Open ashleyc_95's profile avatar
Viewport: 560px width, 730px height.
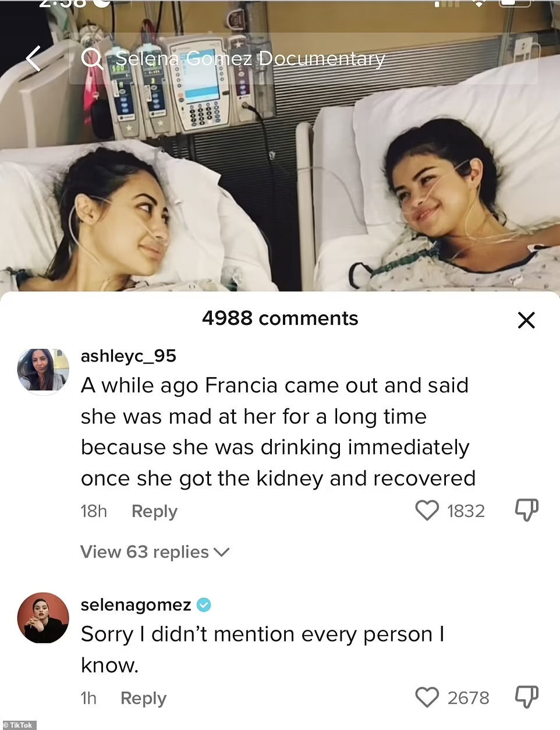(x=42, y=371)
